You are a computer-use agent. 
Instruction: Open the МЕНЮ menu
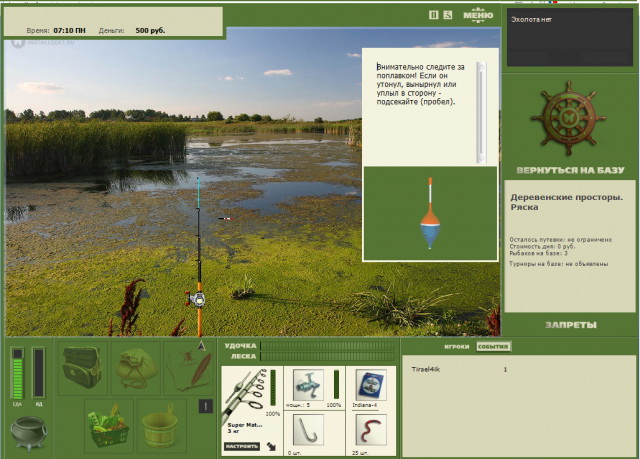(479, 15)
